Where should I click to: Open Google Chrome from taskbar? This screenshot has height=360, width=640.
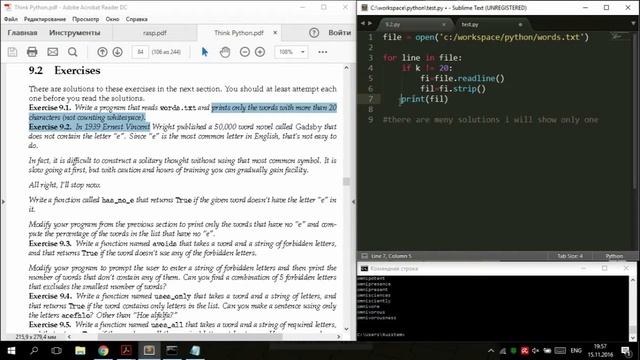tap(103, 351)
